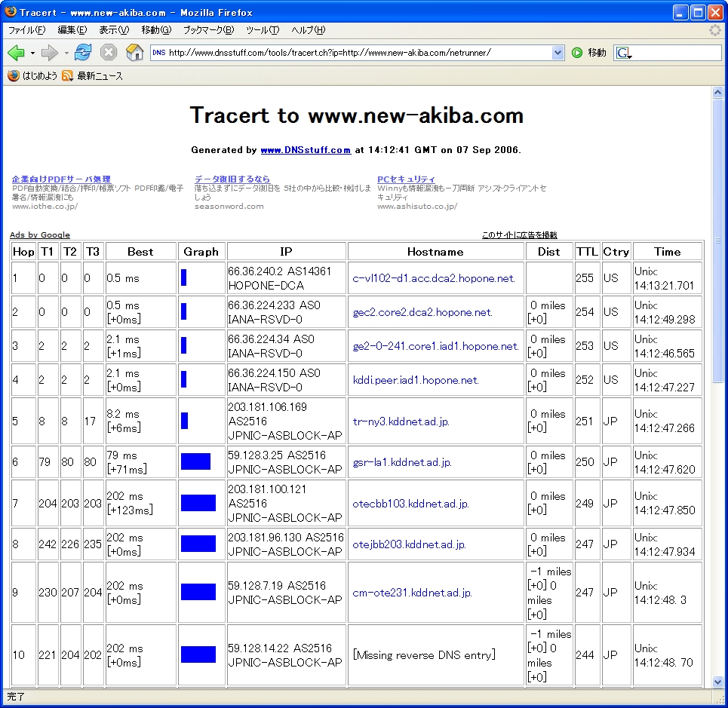Open hostname gec2.core2.dca2.hopone.net

[x=422, y=312]
